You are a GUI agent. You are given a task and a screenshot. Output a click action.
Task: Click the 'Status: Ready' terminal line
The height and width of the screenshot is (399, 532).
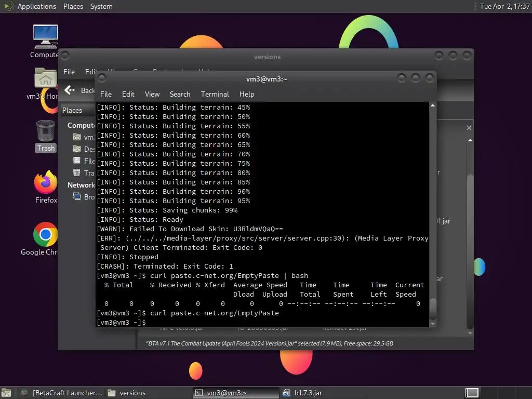click(x=140, y=220)
